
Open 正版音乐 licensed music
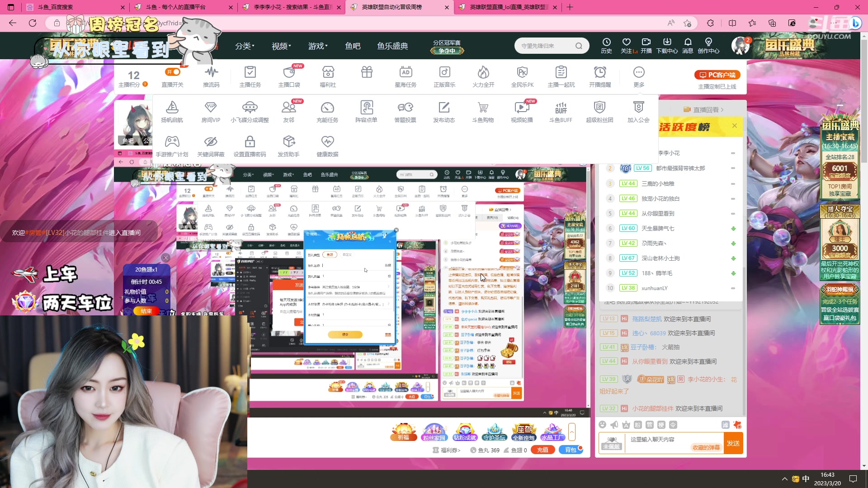444,77
